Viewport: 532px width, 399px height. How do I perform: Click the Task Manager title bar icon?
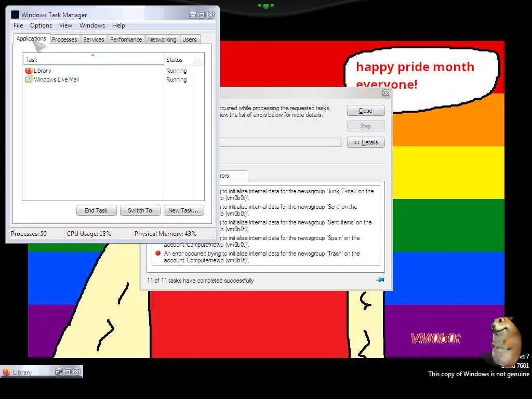15,15
